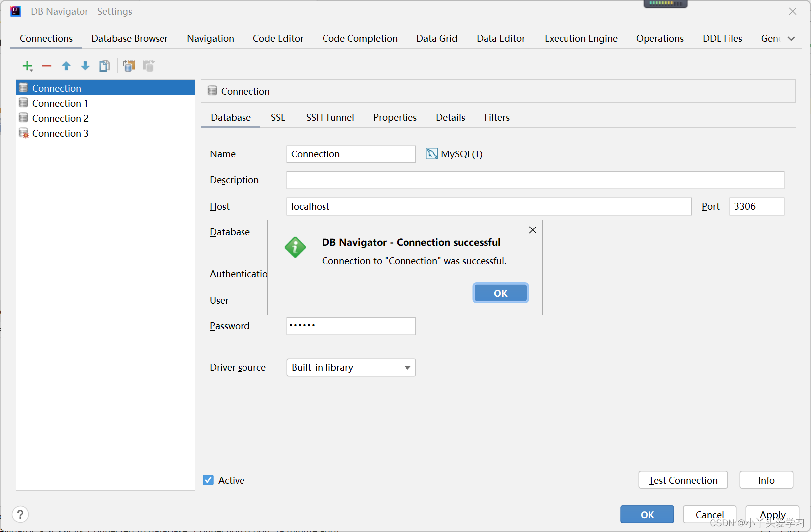Viewport: 811px width, 532px height.
Task: Open the Data Editor tab
Action: pyautogui.click(x=501, y=39)
